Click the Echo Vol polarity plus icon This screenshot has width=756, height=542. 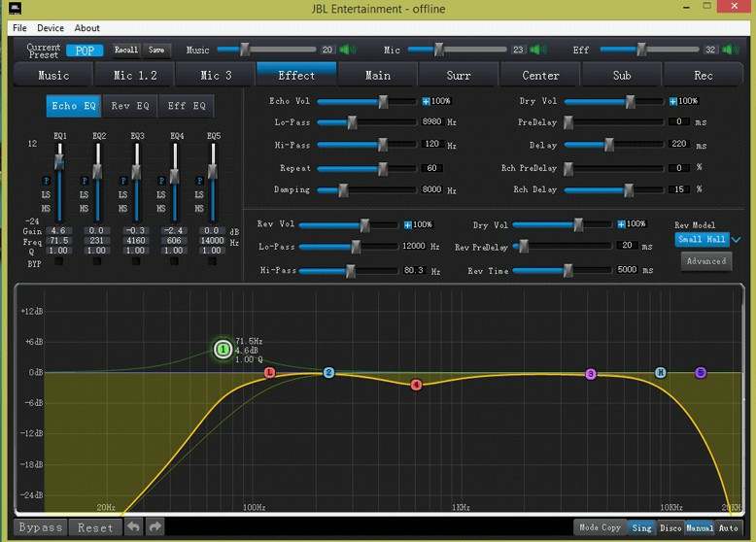click(426, 101)
